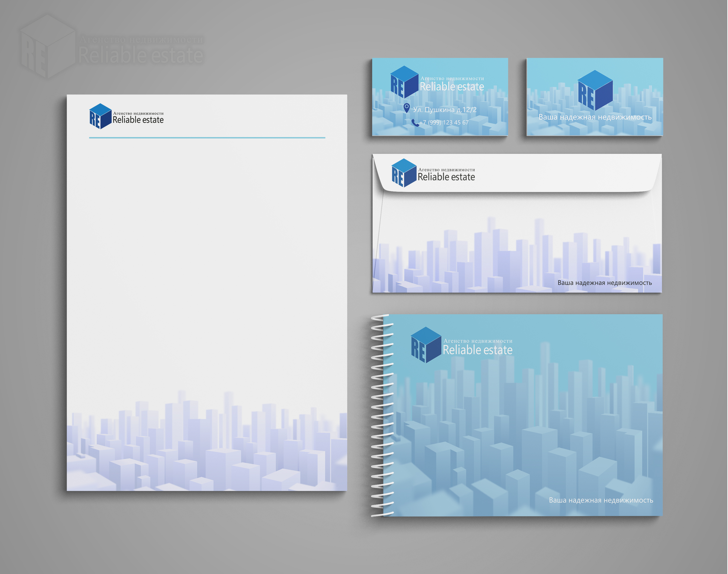Click the phone handset icon on the business card
Screen dimensions: 728x574
pyautogui.click(x=415, y=123)
